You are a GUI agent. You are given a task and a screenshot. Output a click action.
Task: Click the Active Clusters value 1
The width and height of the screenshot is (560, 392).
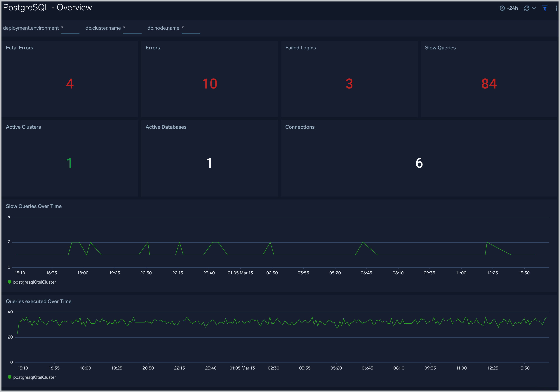69,163
